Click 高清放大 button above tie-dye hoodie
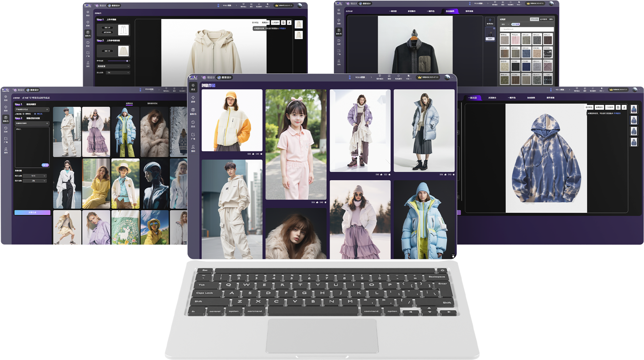Viewport: 644px width, 360px height. pos(599,107)
